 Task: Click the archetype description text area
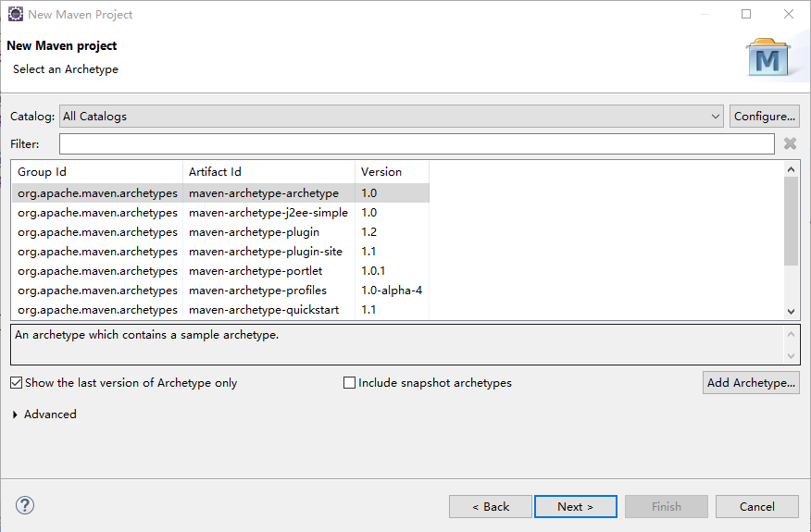pyautogui.click(x=397, y=344)
